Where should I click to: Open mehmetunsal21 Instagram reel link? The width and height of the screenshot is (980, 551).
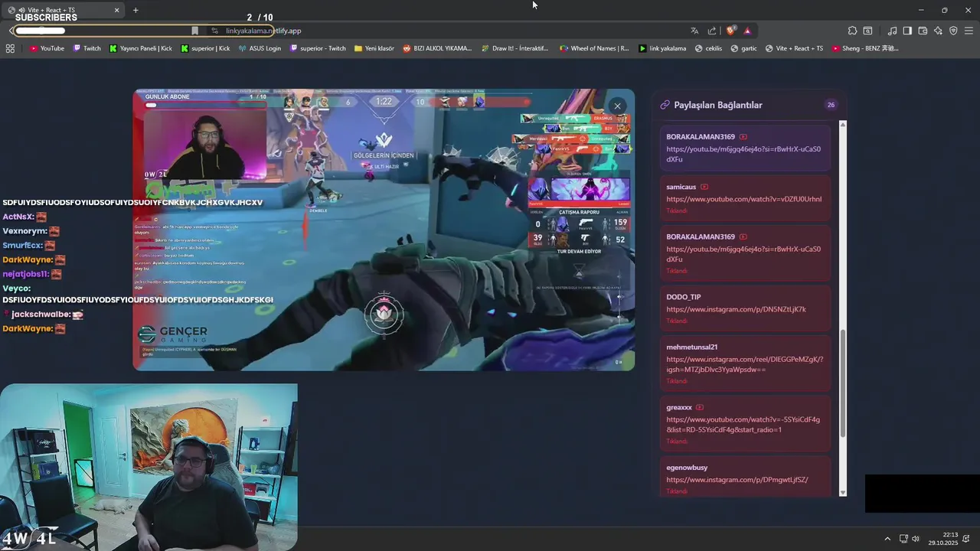[744, 364]
